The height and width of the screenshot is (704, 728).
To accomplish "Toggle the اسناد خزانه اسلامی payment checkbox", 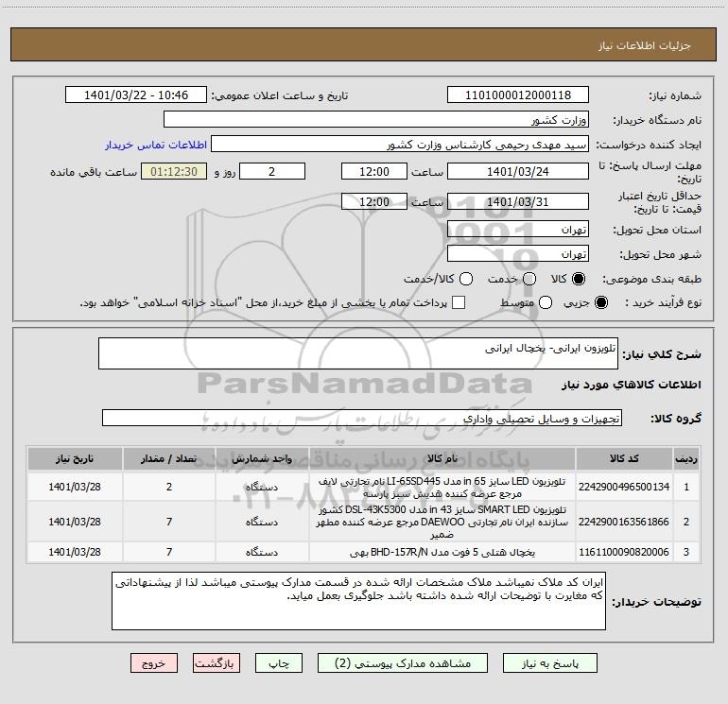I will point(459,302).
